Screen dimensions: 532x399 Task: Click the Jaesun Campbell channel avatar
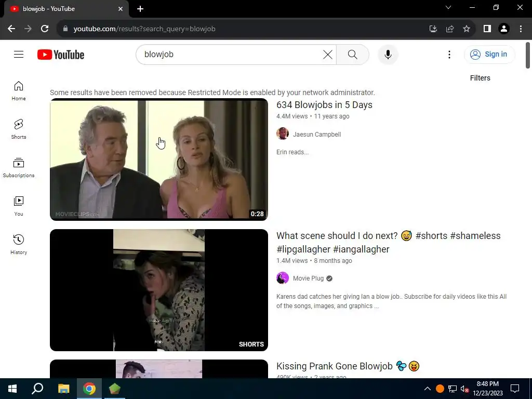283,134
